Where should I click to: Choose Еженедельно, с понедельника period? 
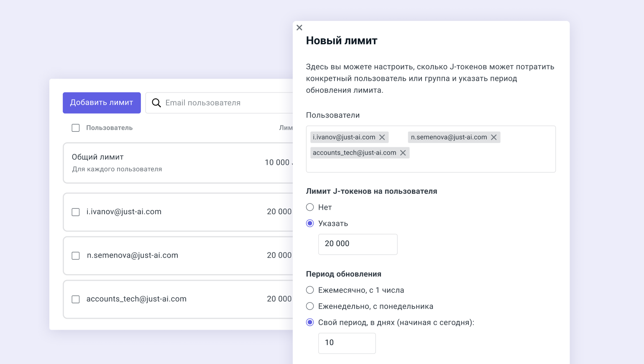310,306
